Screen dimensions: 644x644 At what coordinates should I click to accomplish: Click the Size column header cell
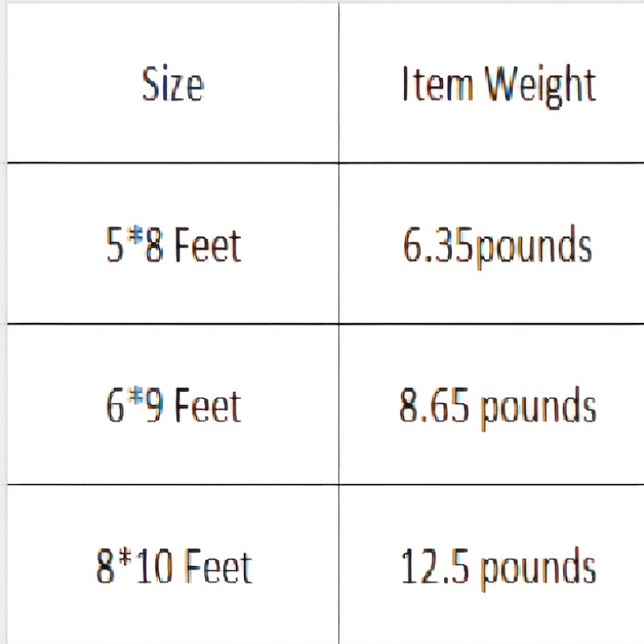[x=173, y=84]
